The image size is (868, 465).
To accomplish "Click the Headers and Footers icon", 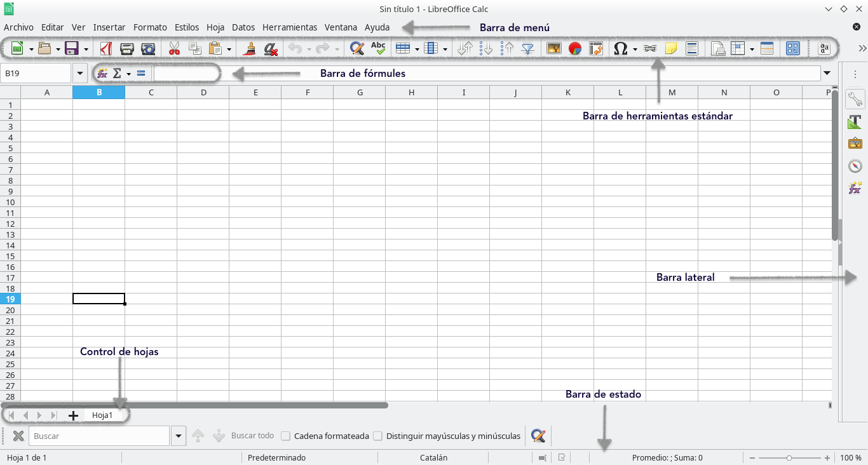I will (691, 48).
